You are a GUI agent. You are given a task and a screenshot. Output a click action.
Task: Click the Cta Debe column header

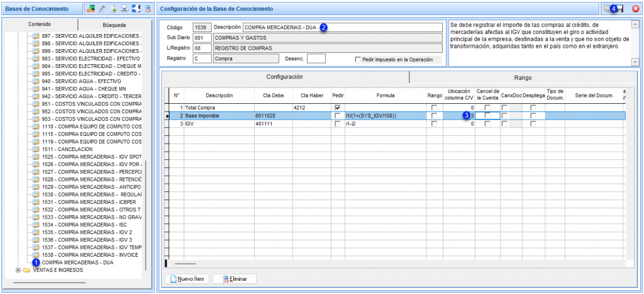[273, 96]
